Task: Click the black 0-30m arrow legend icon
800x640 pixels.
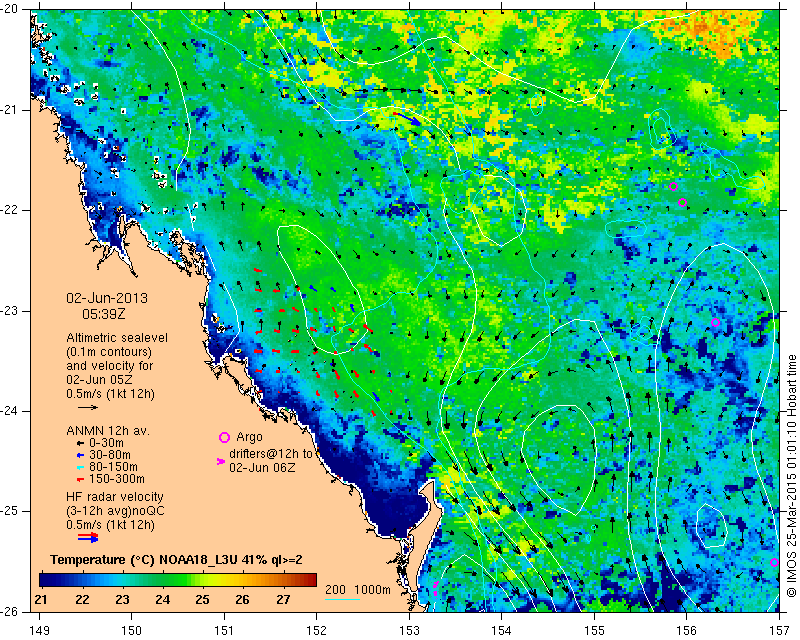Action: (80, 443)
